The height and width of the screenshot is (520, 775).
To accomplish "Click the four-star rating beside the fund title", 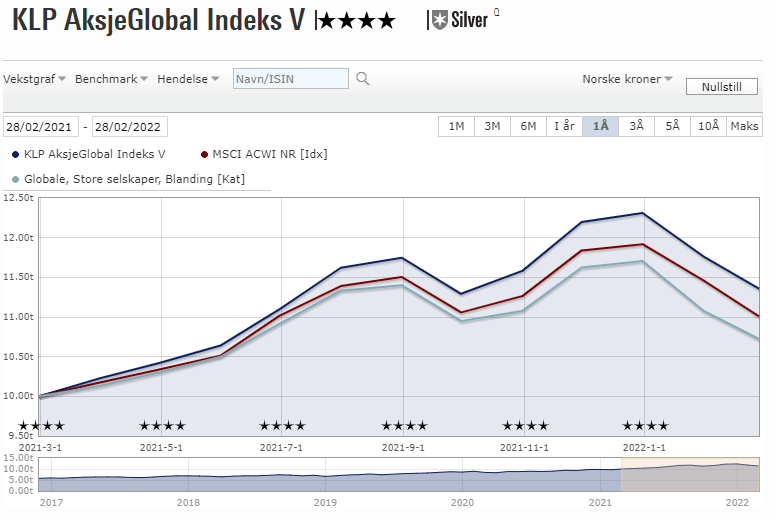I will 357,21.
